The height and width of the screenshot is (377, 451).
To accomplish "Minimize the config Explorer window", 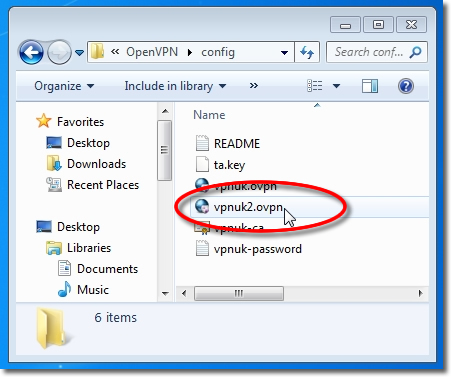I will [x=345, y=25].
